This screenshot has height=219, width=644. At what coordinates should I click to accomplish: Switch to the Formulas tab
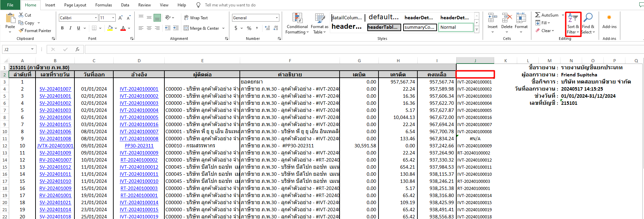coord(103,5)
